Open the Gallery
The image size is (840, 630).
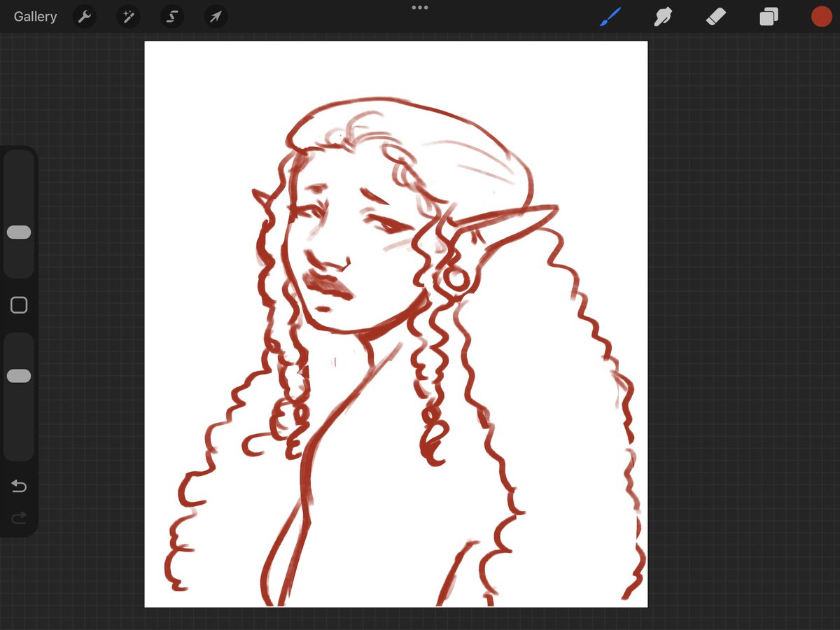click(x=35, y=17)
